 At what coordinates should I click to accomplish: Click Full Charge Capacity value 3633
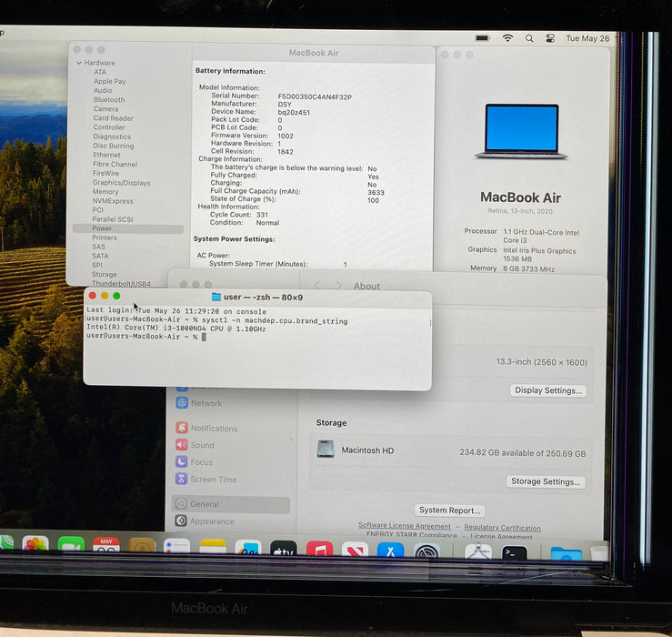click(376, 193)
